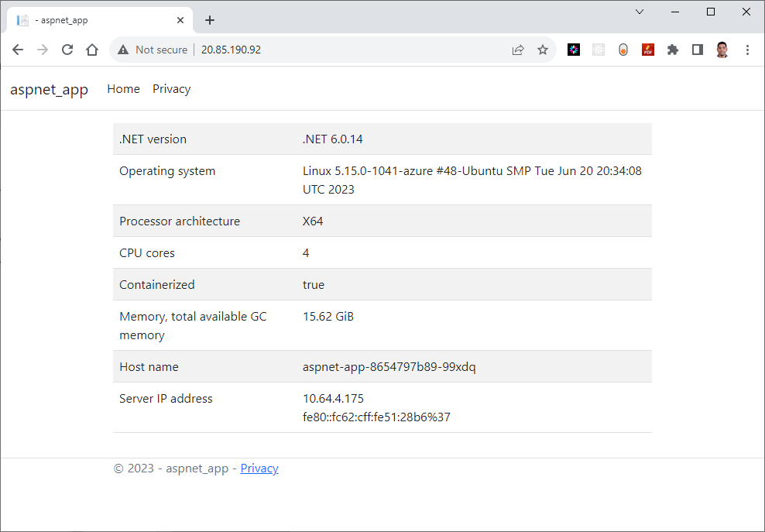Image resolution: width=765 pixels, height=532 pixels.
Task: Click the aspnet_app brand link
Action: 50,89
